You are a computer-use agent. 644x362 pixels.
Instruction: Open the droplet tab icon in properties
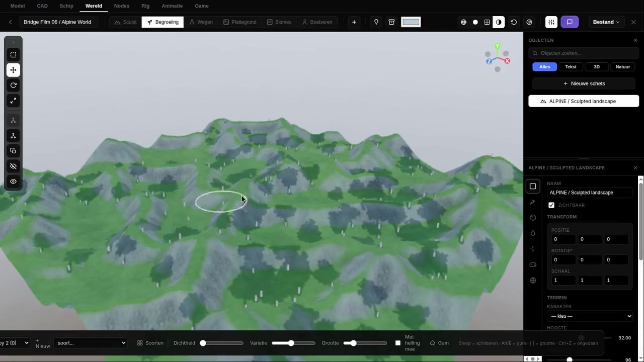[x=533, y=233]
